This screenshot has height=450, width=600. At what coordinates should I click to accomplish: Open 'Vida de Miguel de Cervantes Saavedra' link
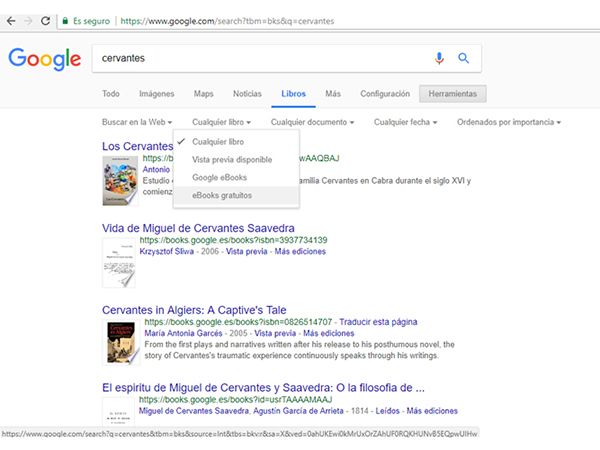click(198, 228)
